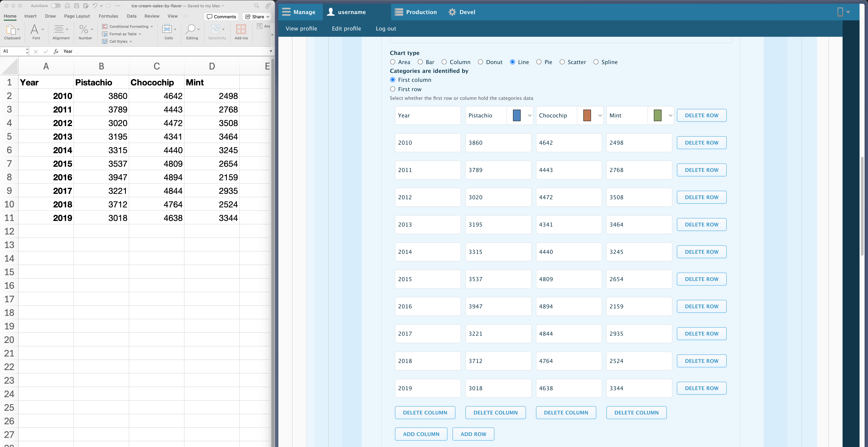Choose First row for categories

pyautogui.click(x=393, y=89)
